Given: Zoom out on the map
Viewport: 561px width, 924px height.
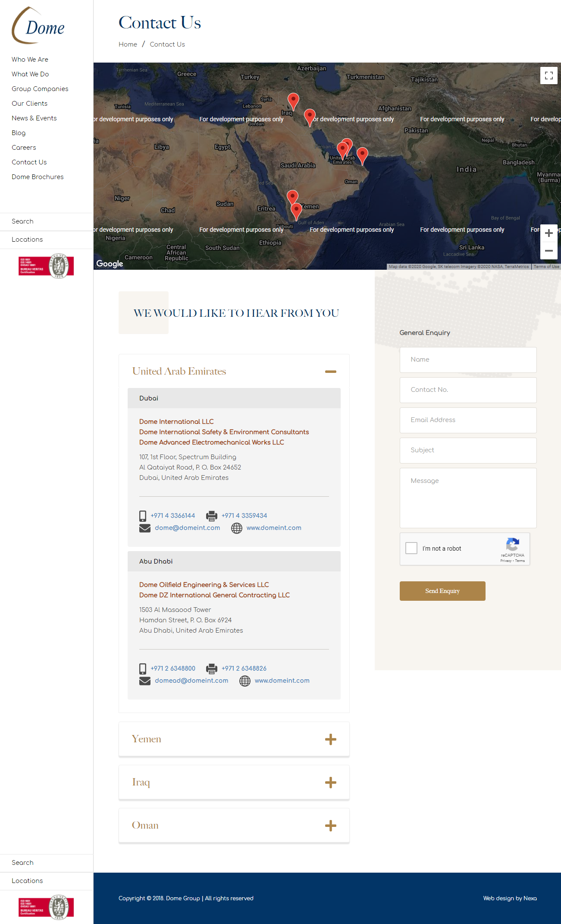Looking at the screenshot, I should (548, 251).
